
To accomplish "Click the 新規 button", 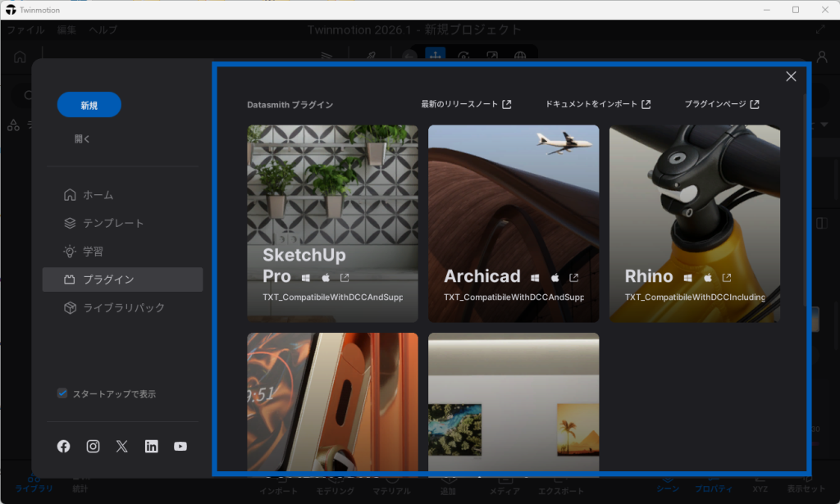I will pos(89,105).
